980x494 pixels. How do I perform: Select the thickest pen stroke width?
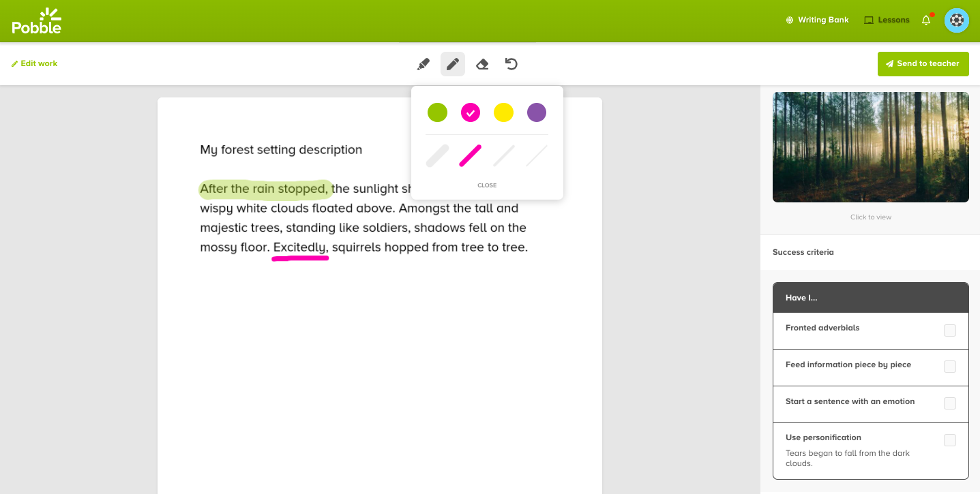(x=437, y=156)
